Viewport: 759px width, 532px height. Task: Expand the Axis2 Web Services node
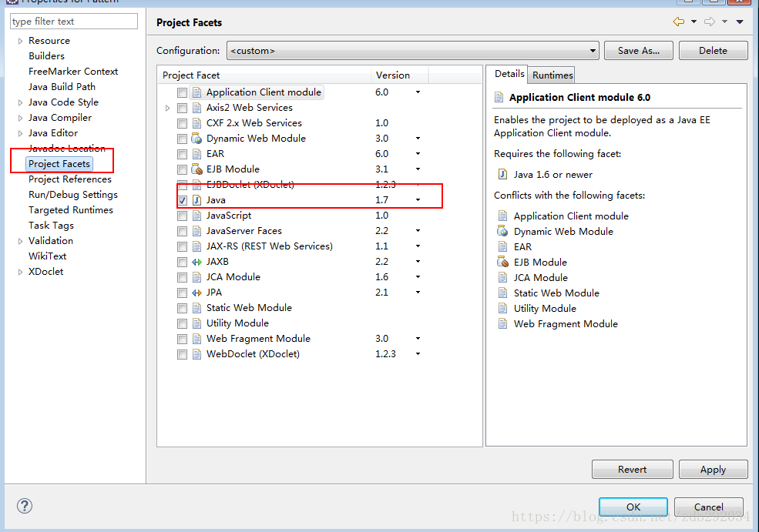tap(167, 108)
